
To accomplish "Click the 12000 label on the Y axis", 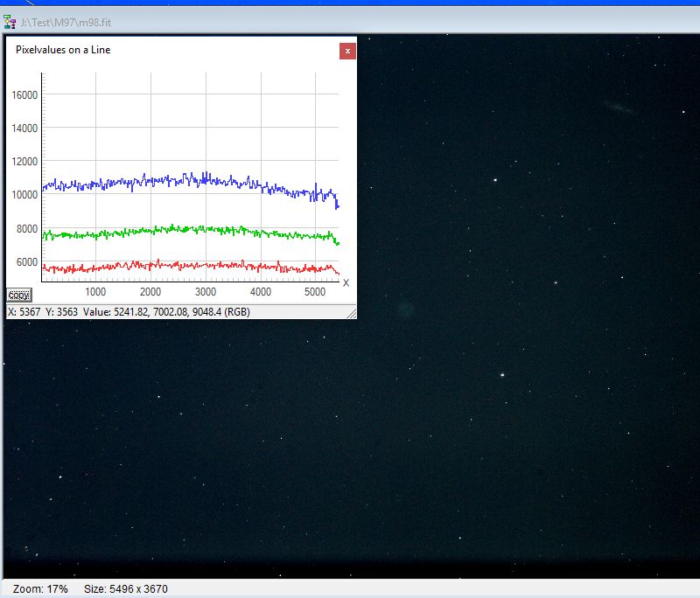I will (x=23, y=161).
